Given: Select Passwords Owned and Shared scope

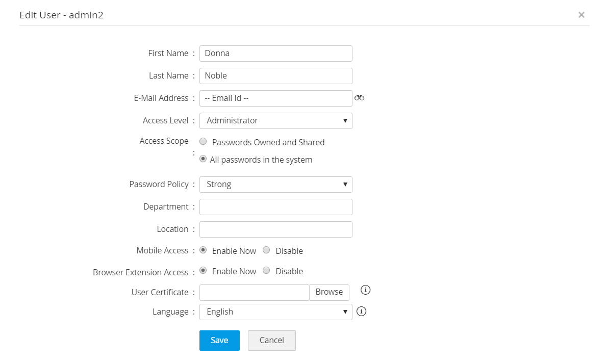Looking at the screenshot, I should [x=203, y=142].
